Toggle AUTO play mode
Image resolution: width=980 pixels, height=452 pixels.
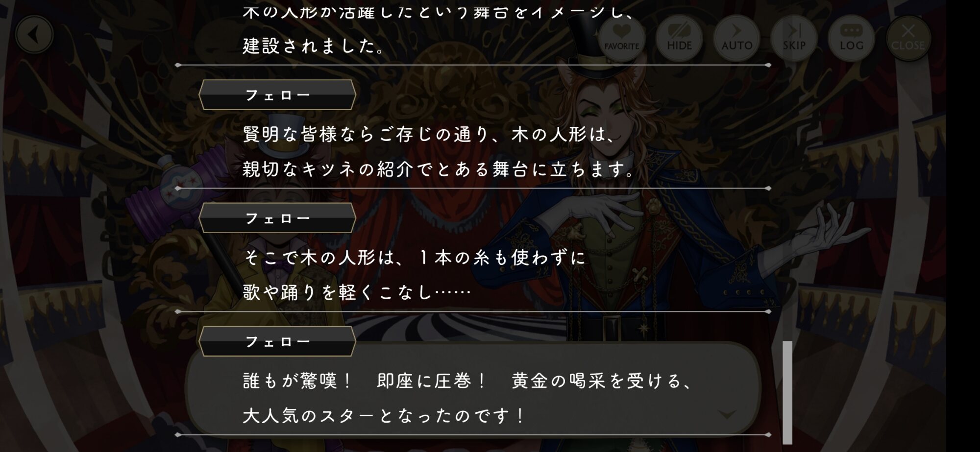tap(736, 38)
